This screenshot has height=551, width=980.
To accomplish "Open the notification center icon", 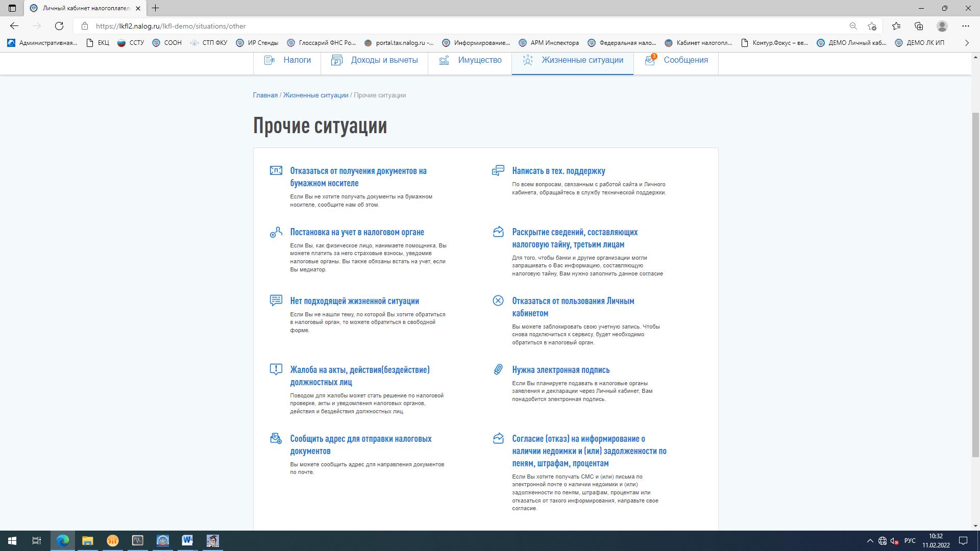I will 963,541.
